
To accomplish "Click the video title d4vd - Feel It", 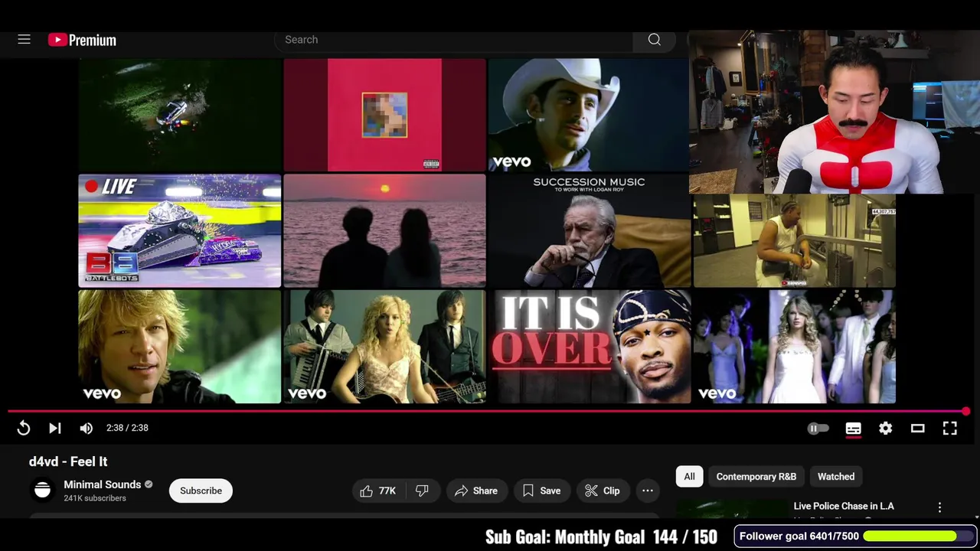I will [x=68, y=461].
